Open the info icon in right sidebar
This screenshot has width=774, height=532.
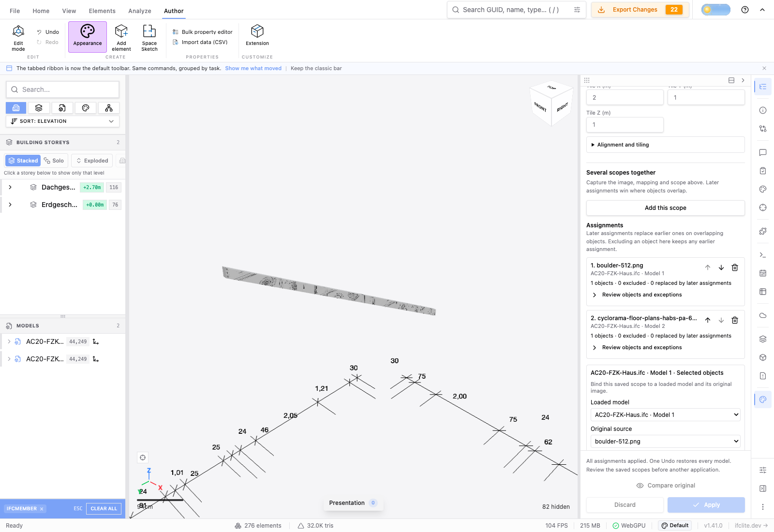[763, 110]
